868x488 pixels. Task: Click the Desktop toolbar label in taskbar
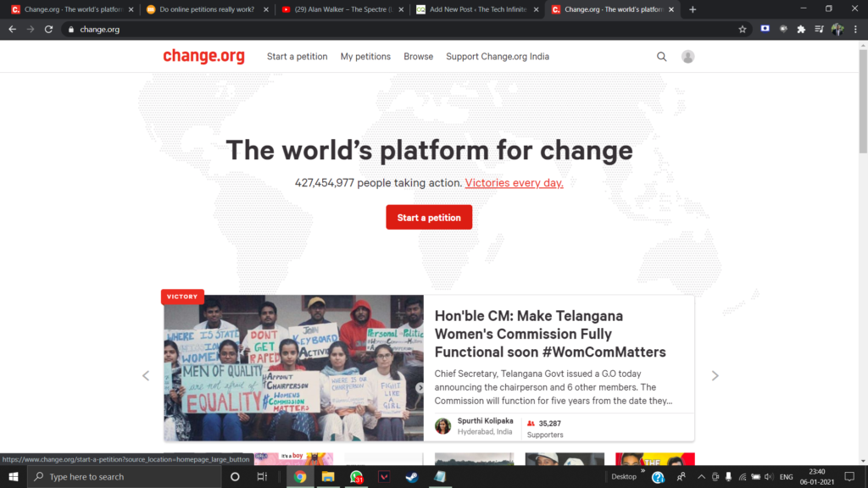click(x=623, y=476)
